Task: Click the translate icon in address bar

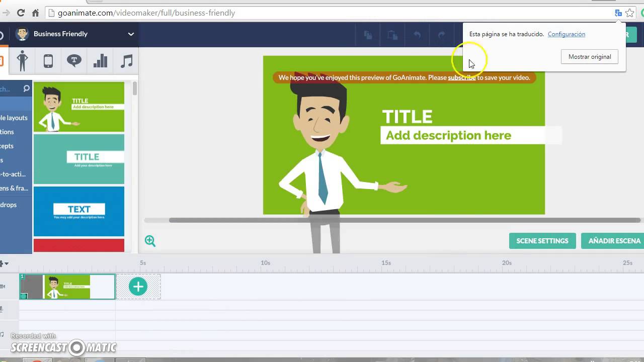Action: pos(618,13)
